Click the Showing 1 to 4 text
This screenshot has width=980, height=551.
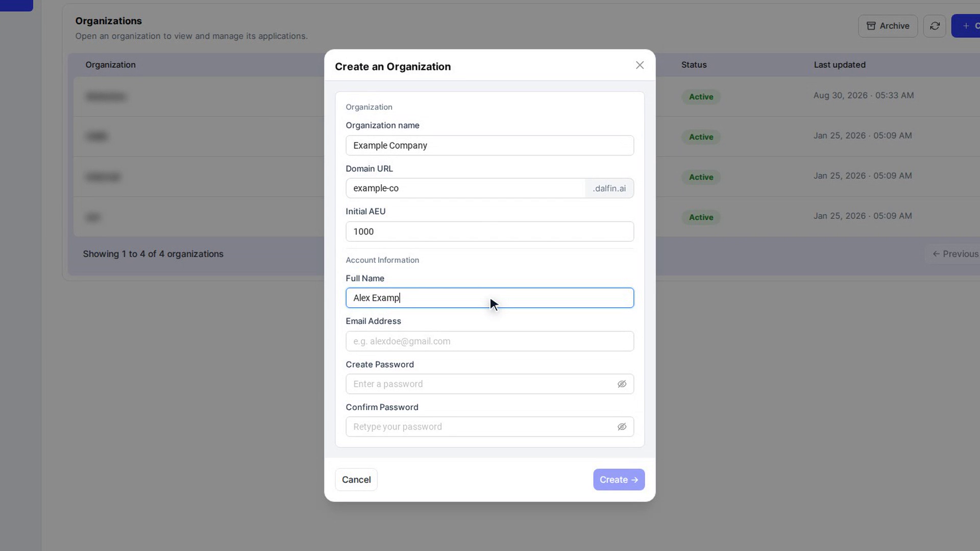153,254
